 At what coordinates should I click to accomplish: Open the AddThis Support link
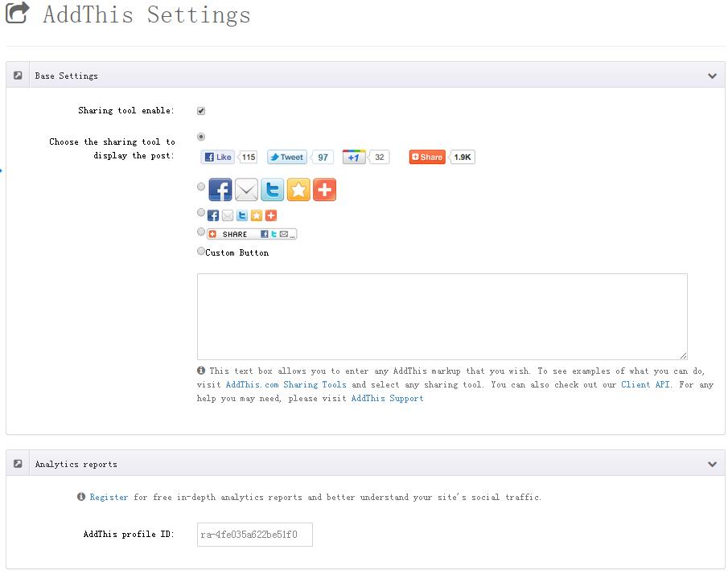click(x=387, y=398)
